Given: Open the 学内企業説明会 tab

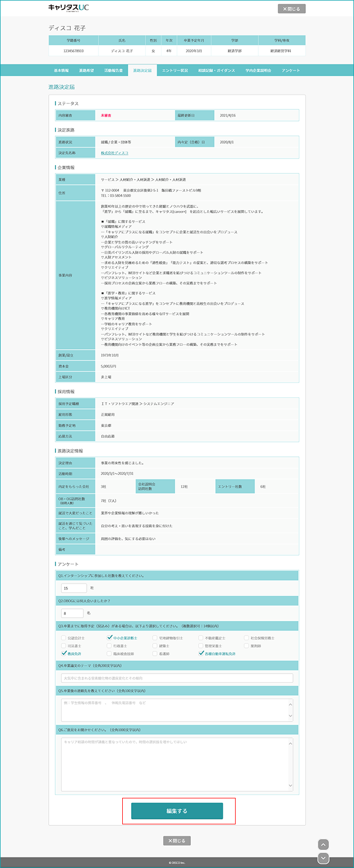Looking at the screenshot, I should tap(258, 71).
